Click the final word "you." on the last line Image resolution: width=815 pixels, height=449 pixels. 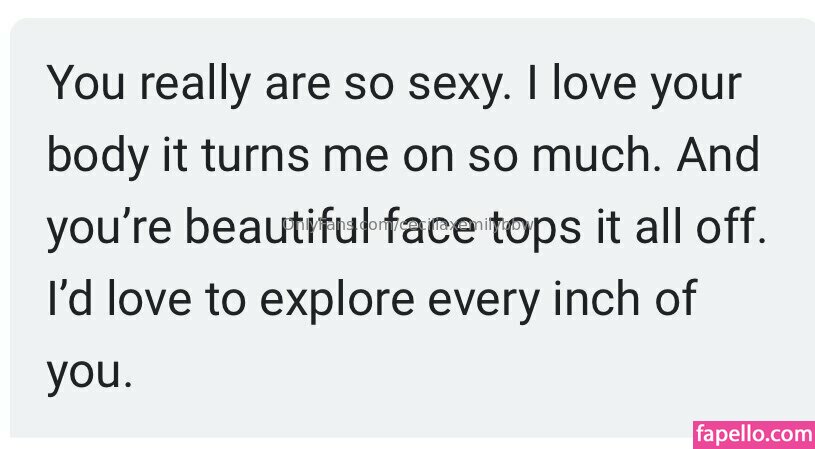click(89, 373)
